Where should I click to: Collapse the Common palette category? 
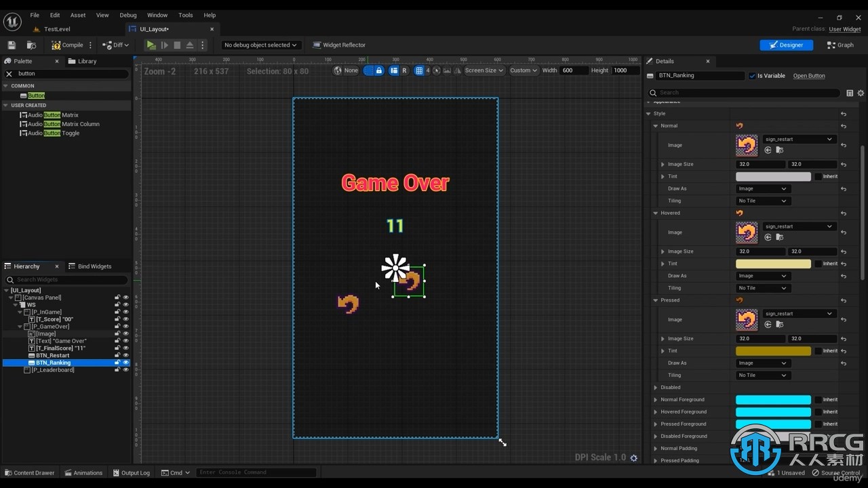(x=6, y=86)
